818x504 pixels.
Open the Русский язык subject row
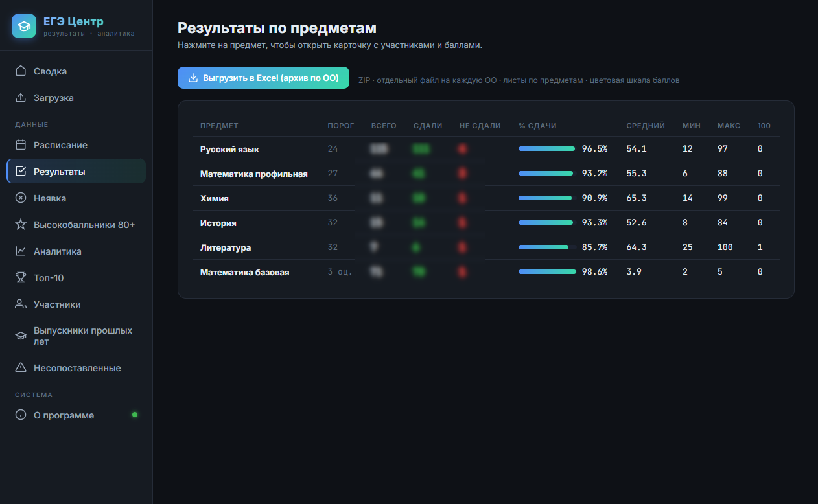486,149
